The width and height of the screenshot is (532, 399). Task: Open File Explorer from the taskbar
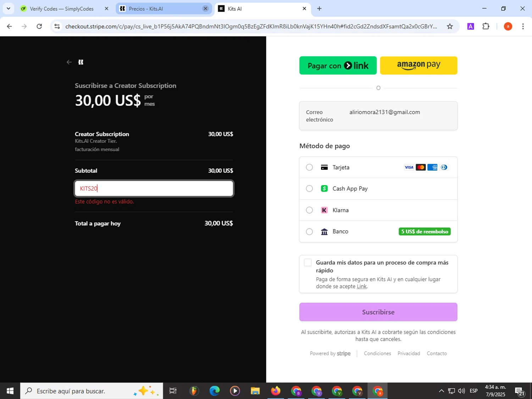click(x=255, y=391)
